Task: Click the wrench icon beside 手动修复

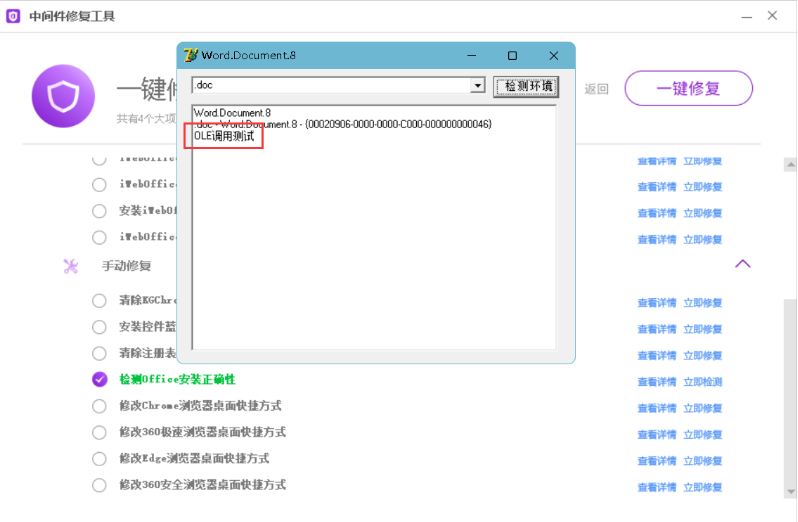Action: (x=71, y=266)
